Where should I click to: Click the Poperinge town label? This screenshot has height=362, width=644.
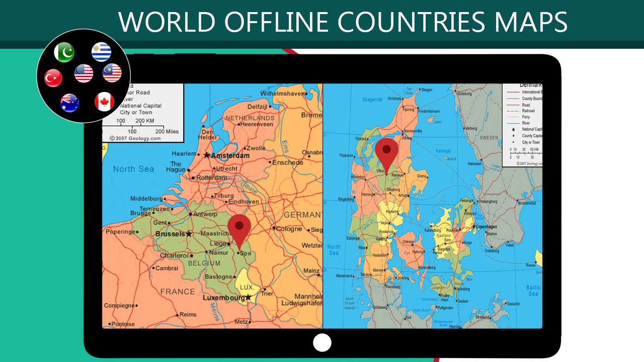[121, 232]
